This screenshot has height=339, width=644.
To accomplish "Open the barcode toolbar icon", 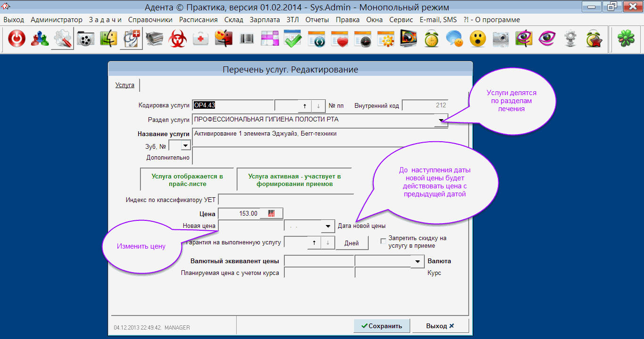I will [x=247, y=40].
